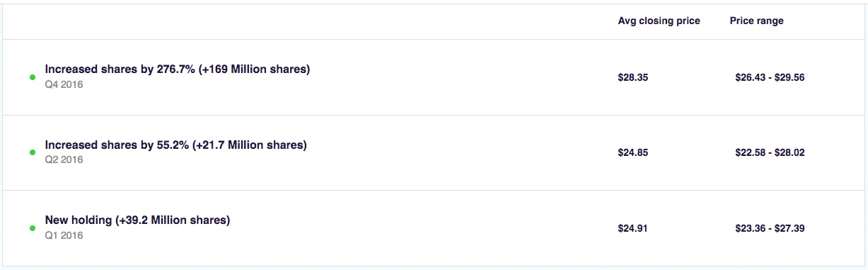Click the Q4 2016 quarter label
Screen dimensions: 868x270
[x=64, y=84]
